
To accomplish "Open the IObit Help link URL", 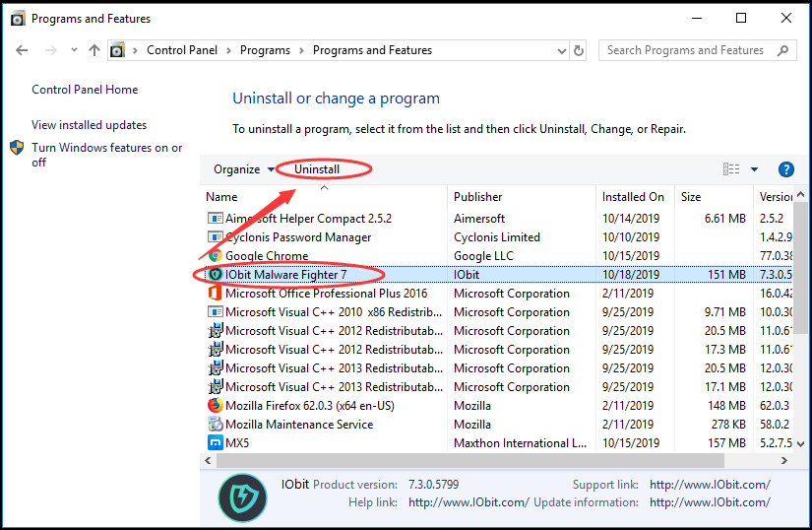I will coord(468,502).
